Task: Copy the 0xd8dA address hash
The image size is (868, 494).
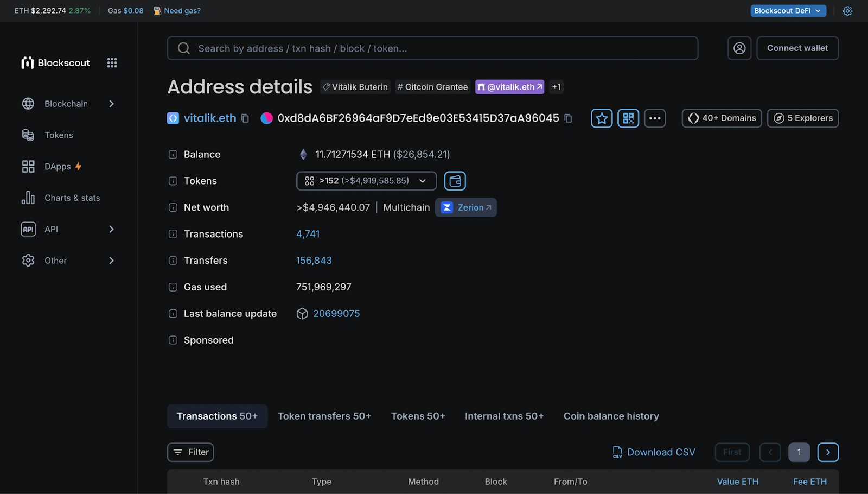Action: coord(568,118)
